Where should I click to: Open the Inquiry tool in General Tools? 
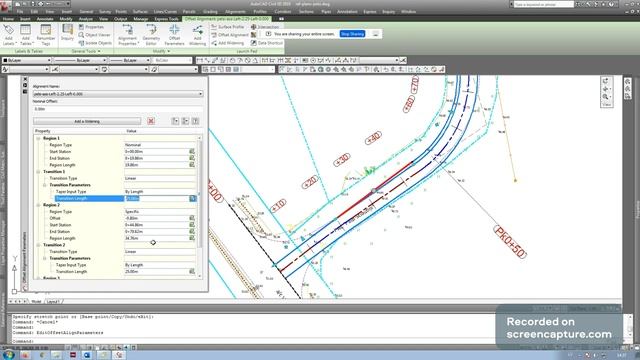67,32
